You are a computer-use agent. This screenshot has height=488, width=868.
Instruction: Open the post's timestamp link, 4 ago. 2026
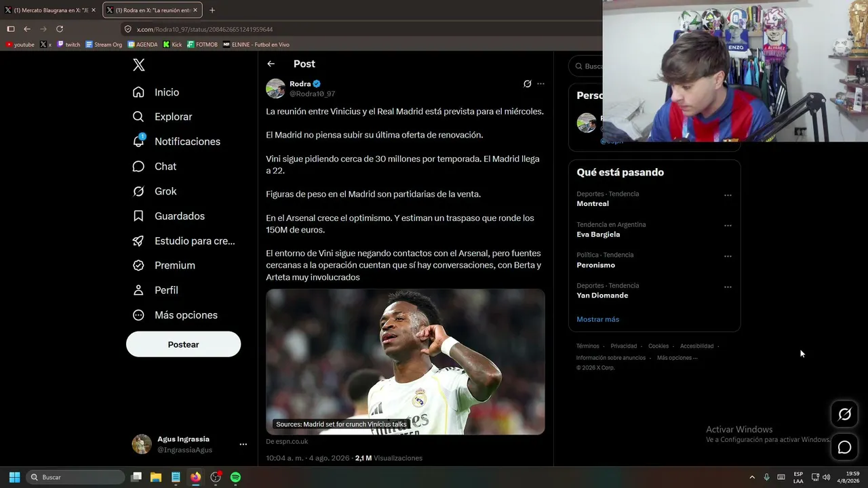(x=308, y=458)
